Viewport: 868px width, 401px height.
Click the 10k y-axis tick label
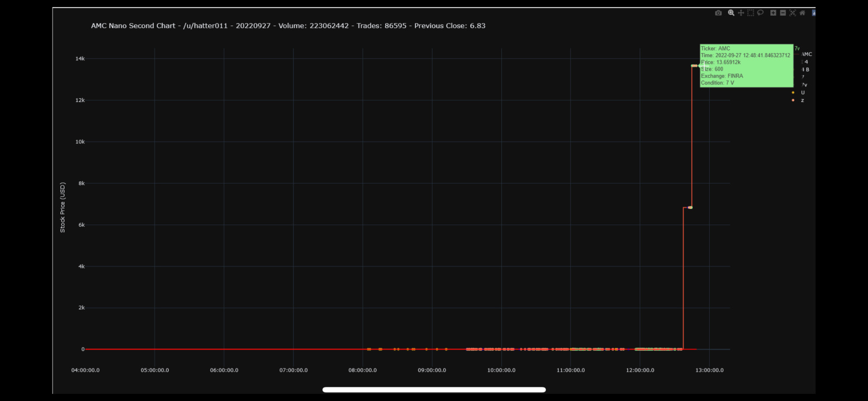point(80,142)
